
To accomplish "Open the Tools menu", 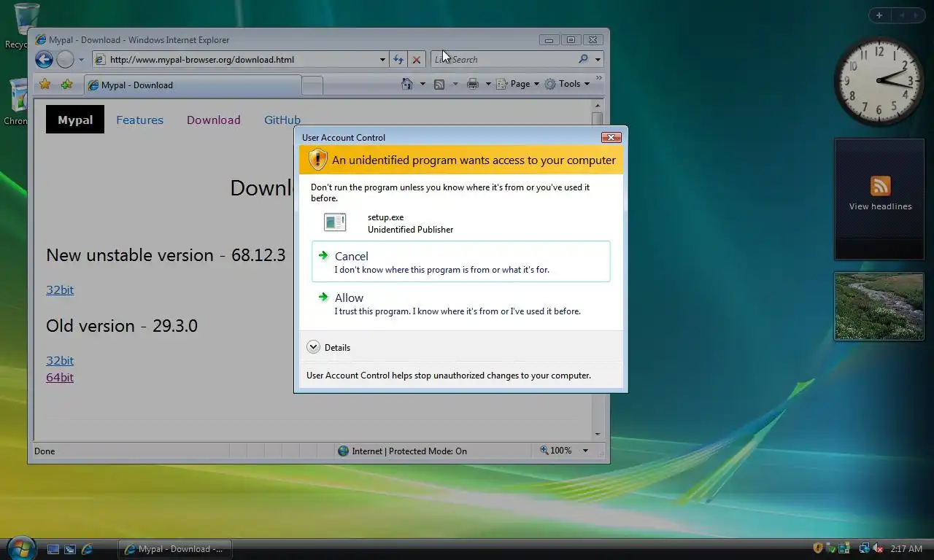I will (567, 84).
